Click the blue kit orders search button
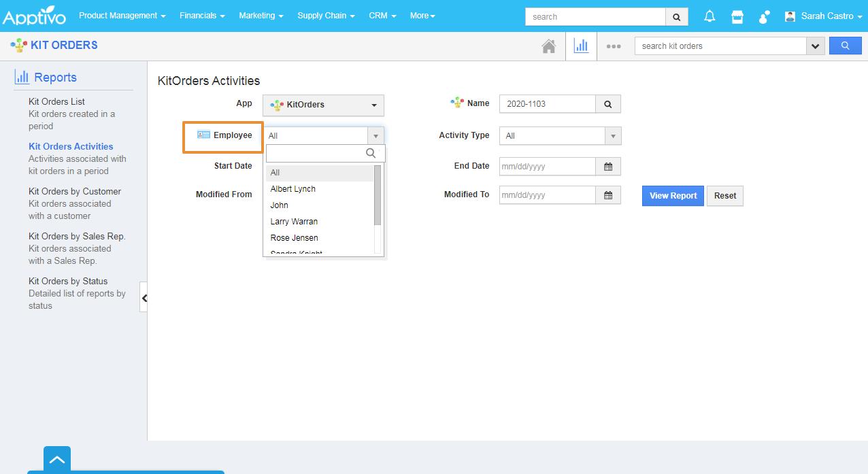This screenshot has width=868, height=474. 845,46
